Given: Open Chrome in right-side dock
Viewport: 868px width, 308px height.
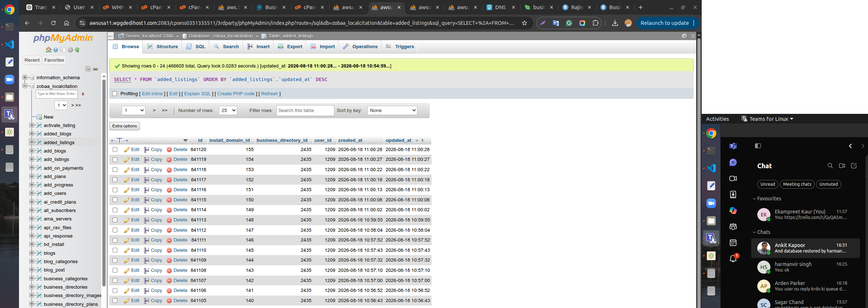Looking at the screenshot, I should (711, 134).
